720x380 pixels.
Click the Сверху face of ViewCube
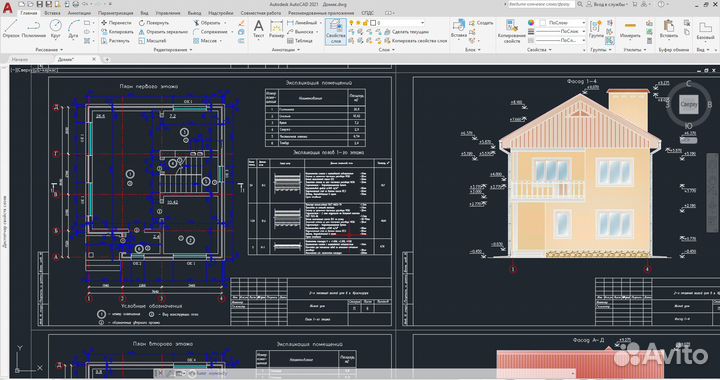(688, 105)
